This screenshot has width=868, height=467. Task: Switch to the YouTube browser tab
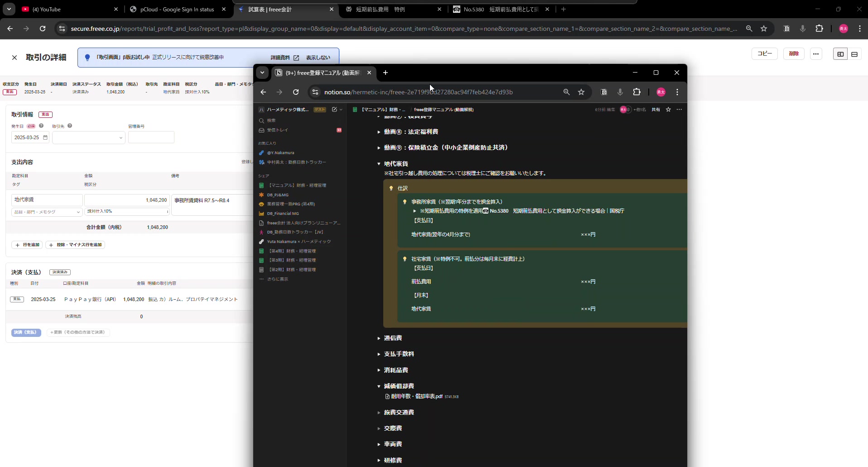pyautogui.click(x=68, y=9)
